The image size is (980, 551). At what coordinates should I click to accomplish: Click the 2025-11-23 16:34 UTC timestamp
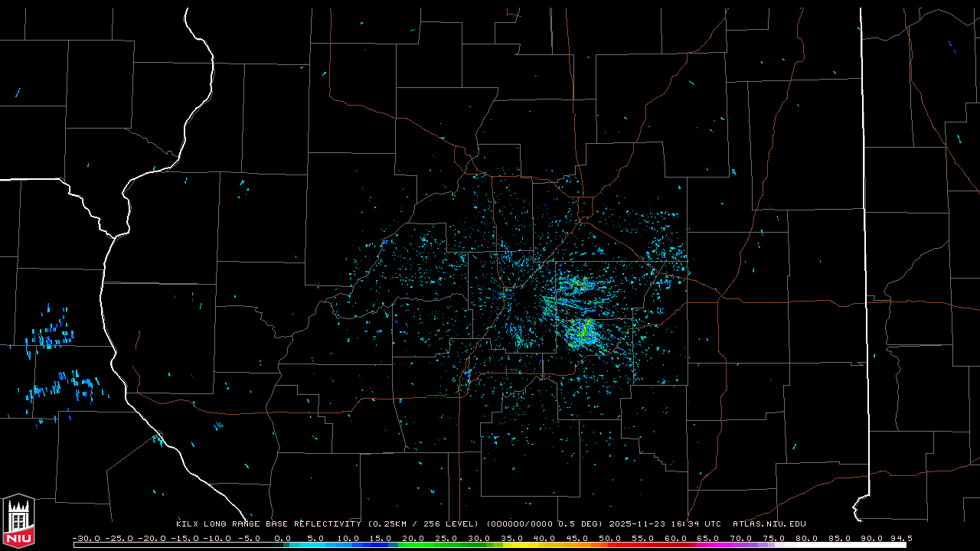pyautogui.click(x=665, y=524)
